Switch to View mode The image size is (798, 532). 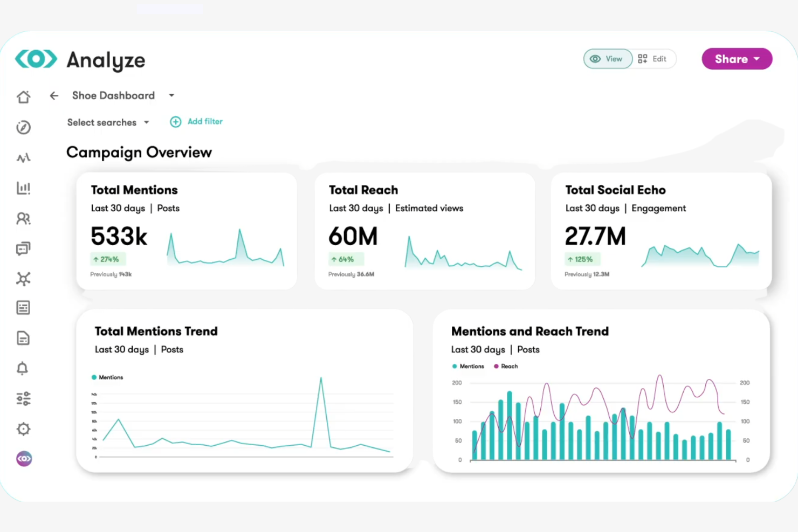pyautogui.click(x=608, y=59)
